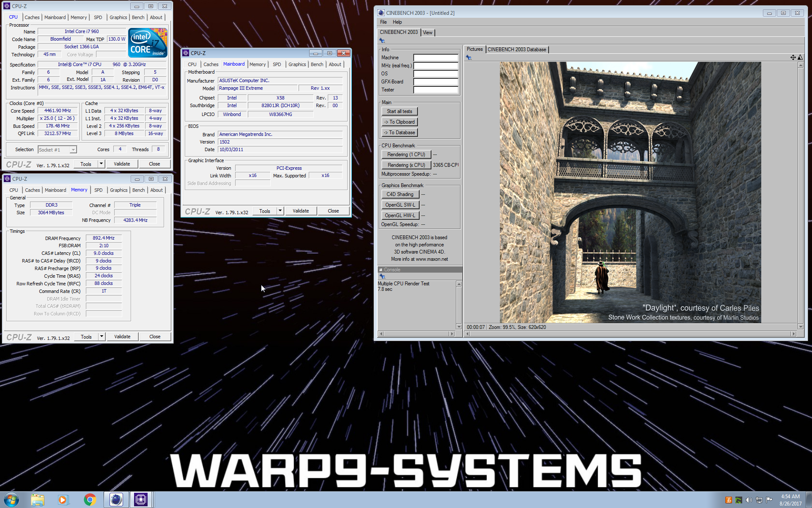The image size is (812, 508).
Task: Open the SPD tab in the Mainboard CPU-Z window
Action: pyautogui.click(x=277, y=64)
